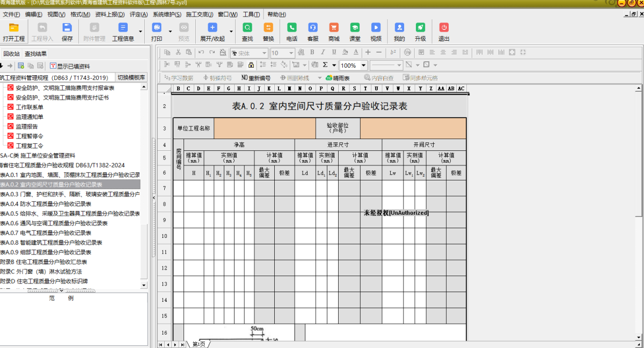Click the 单位工程名称 orange input cell
644x348 pixels.
click(x=265, y=128)
